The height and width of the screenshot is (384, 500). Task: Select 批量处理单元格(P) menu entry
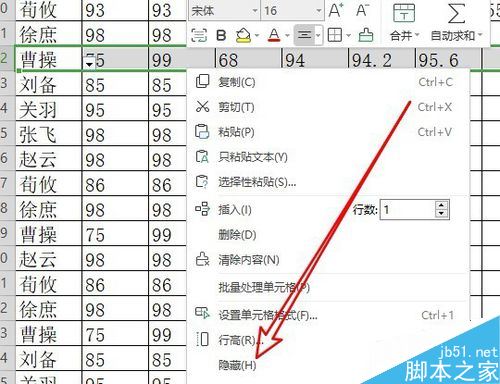[x=328, y=287]
